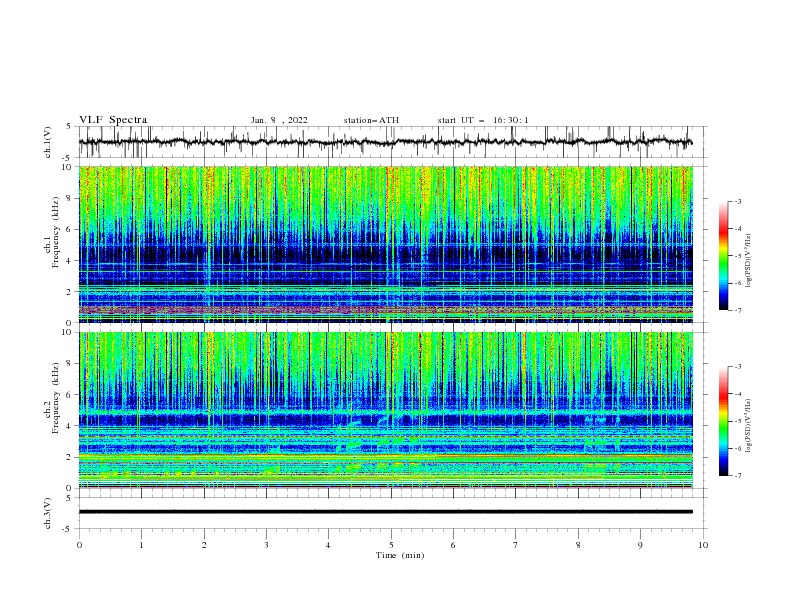
Task: Select the "start UT = 16:30:1" text
Action: 482,120
